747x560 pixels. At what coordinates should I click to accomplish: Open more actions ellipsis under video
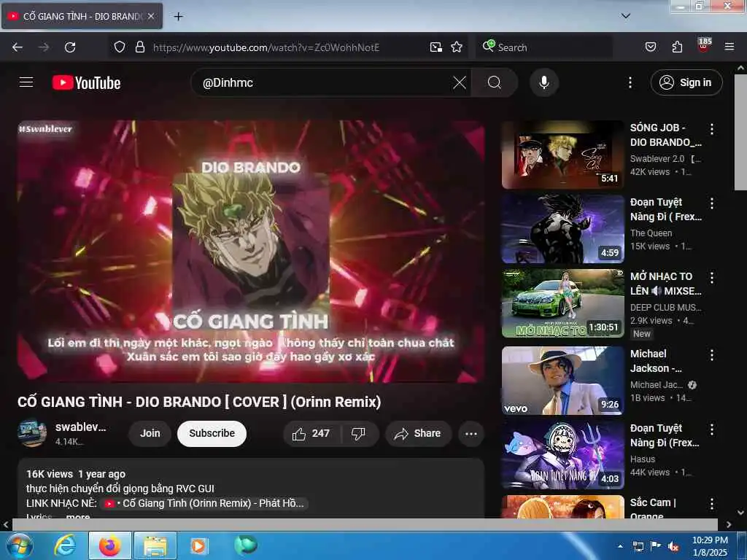tap(471, 433)
